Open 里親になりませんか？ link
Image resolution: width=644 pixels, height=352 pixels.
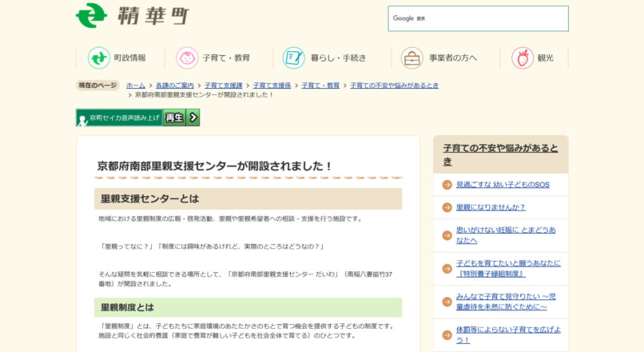point(491,208)
